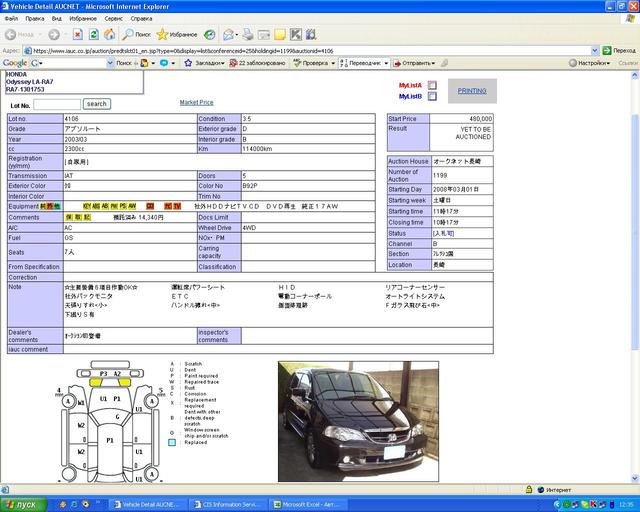640x512 pixels.
Task: Open Search (Поиск) magnifier in toolbar
Action: (x=136, y=35)
